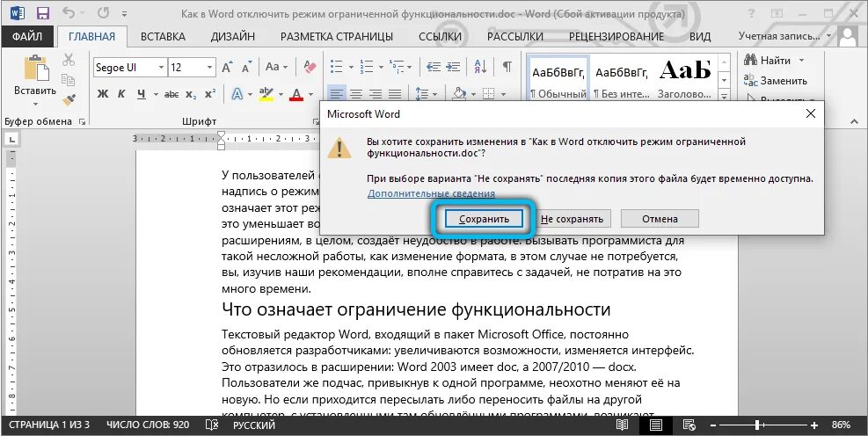Switch to Web Layout view icon
The image size is (868, 436).
689,425
